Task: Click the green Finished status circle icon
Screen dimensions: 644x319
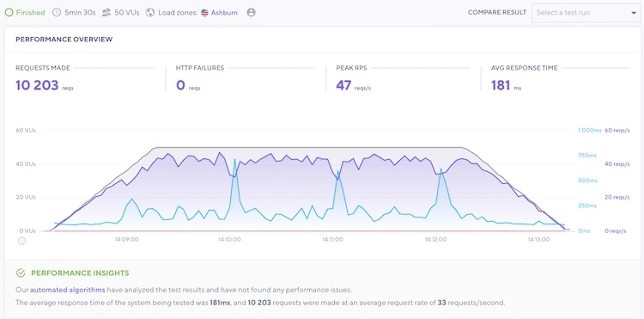Action: click(x=9, y=12)
